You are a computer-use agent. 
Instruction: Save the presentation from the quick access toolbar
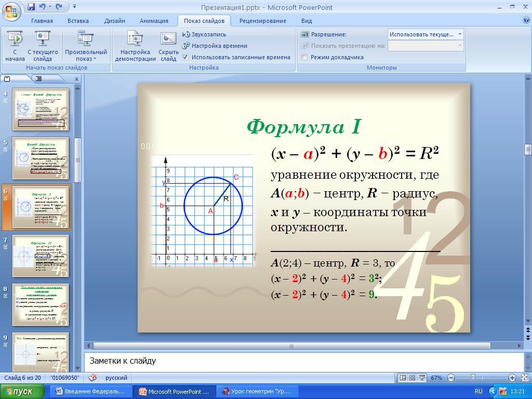pyautogui.click(x=31, y=6)
